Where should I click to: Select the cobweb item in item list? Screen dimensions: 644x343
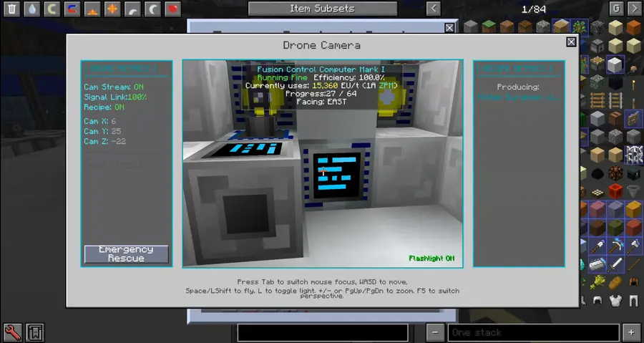point(634,155)
